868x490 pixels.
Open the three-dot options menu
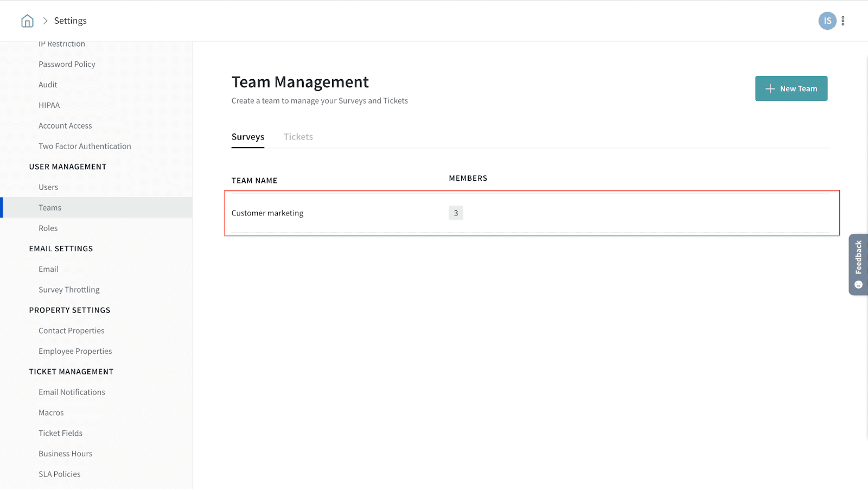(x=843, y=21)
